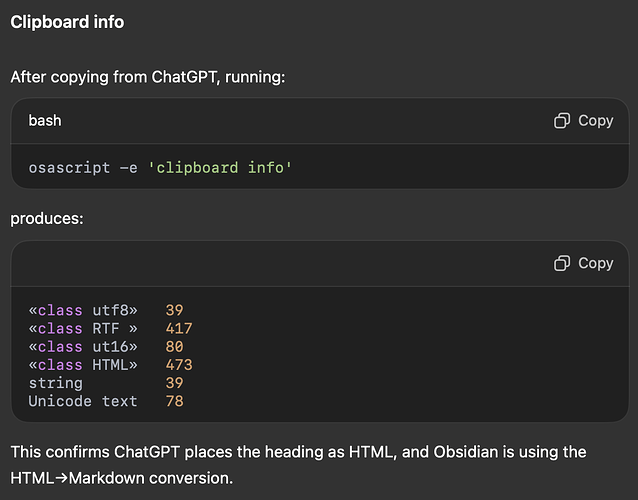Click the "HTML→Markdown conversion" text

coord(120,478)
